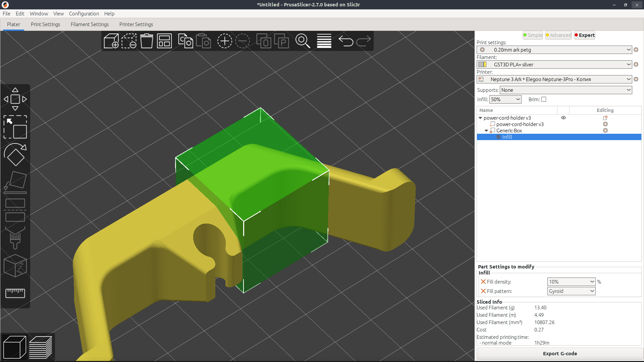Open variable layer height tool
This screenshot has height=362, width=644.
click(x=324, y=41)
